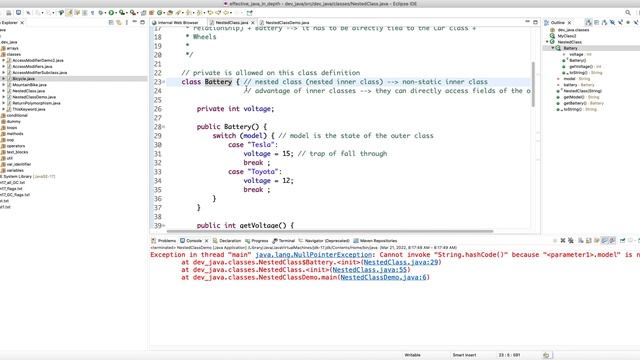Fold the Battery class at line 23
The image size is (640, 360).
[164, 82]
